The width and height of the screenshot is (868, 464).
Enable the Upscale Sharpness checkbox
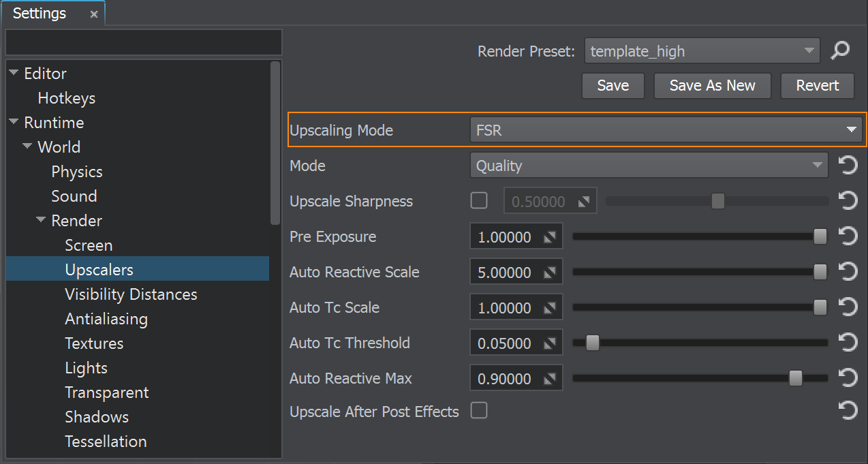click(x=479, y=200)
